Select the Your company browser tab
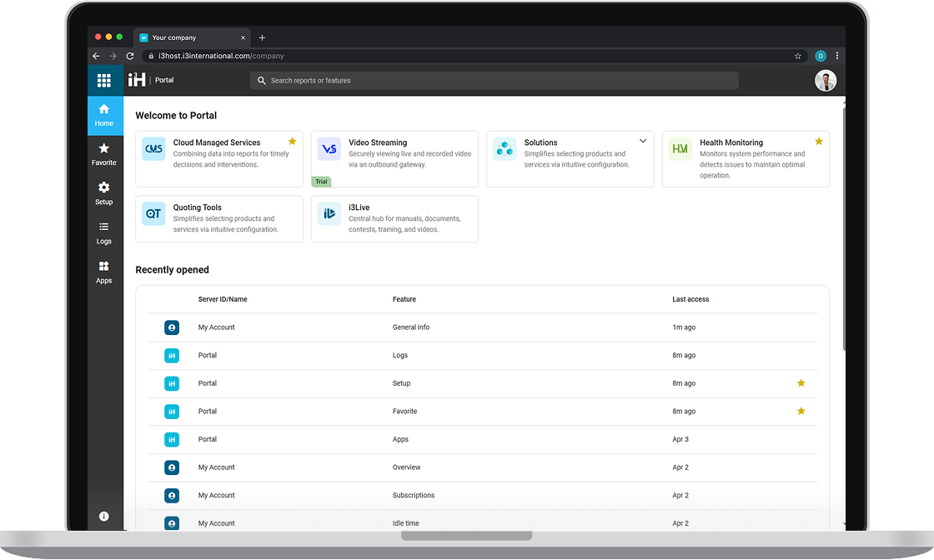This screenshot has height=560, width=934. tap(191, 37)
